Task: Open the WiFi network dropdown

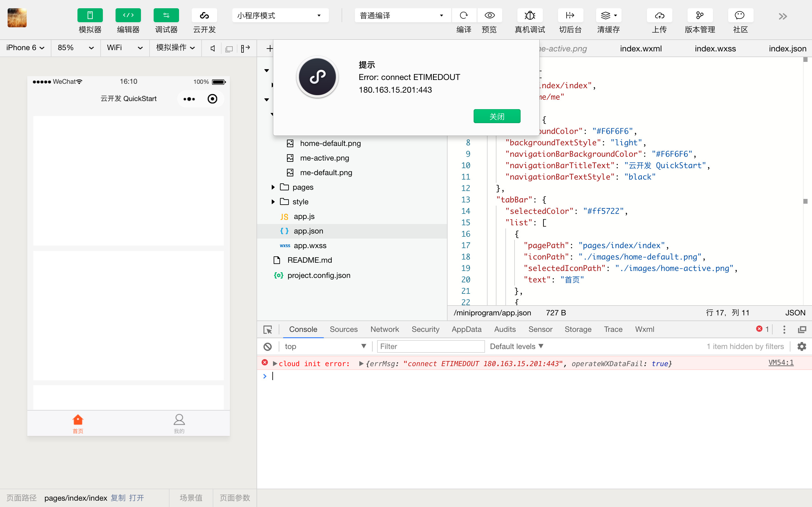Action: (x=125, y=48)
